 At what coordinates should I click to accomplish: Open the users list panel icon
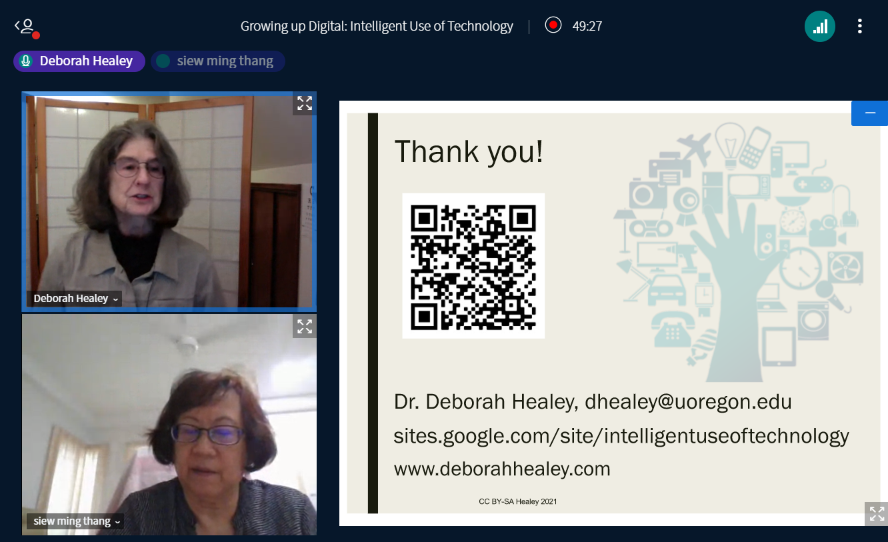pos(27,27)
